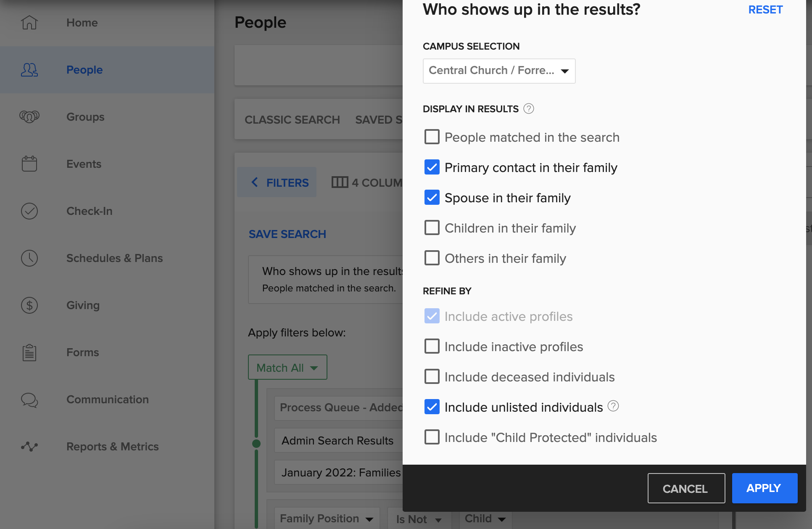Screen dimensions: 812x529
Task: Open the Schedules & Plans clock icon
Action: pos(29,258)
